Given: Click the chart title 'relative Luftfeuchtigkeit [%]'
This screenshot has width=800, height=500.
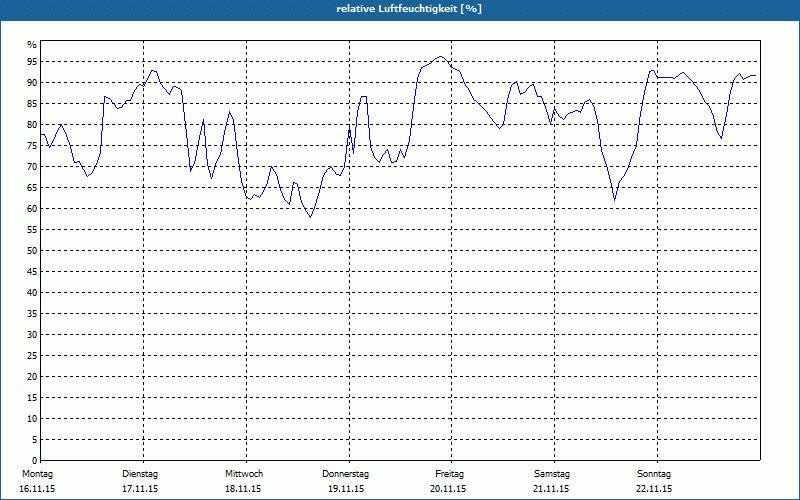Looking at the screenshot, I should point(409,9).
